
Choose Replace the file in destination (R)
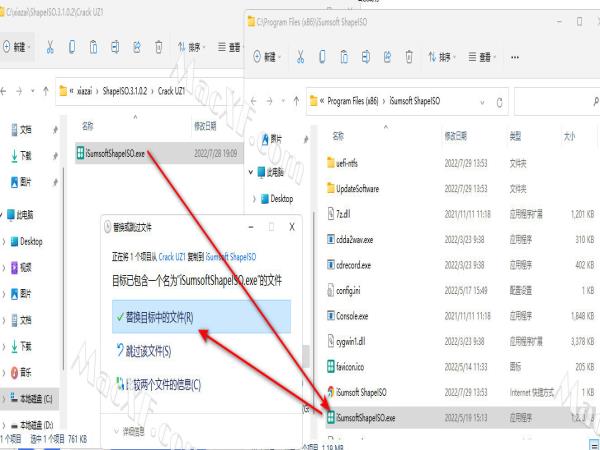pos(201,317)
